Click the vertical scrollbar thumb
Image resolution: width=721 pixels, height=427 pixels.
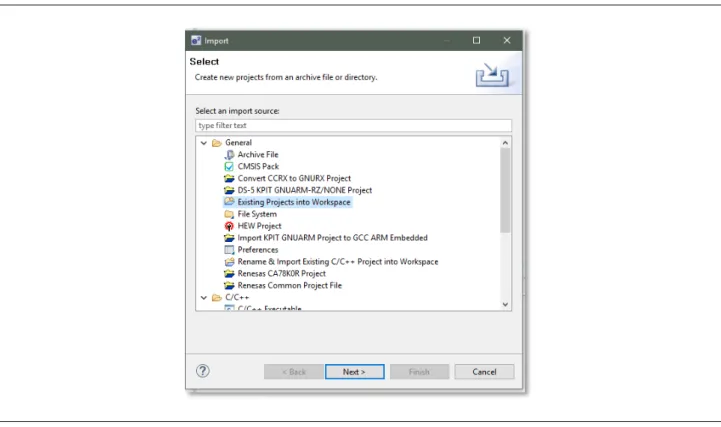click(x=505, y=190)
